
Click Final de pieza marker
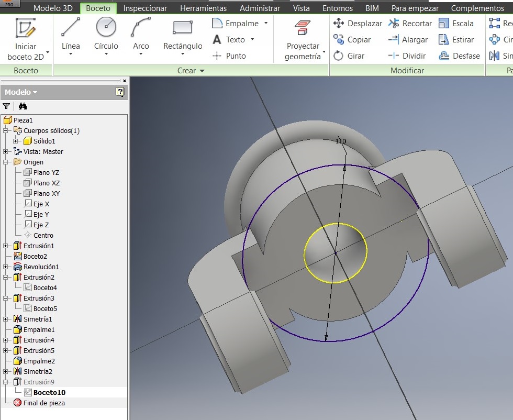tap(39, 403)
